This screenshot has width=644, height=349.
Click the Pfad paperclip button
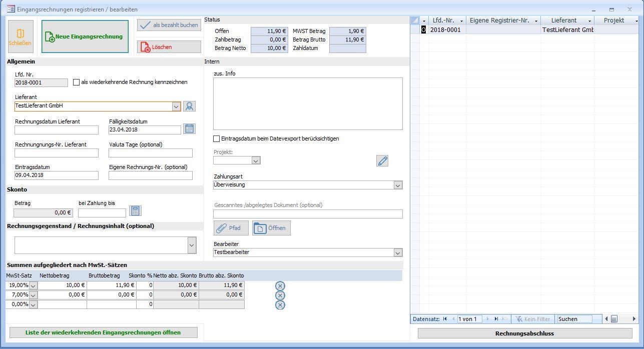(231, 228)
